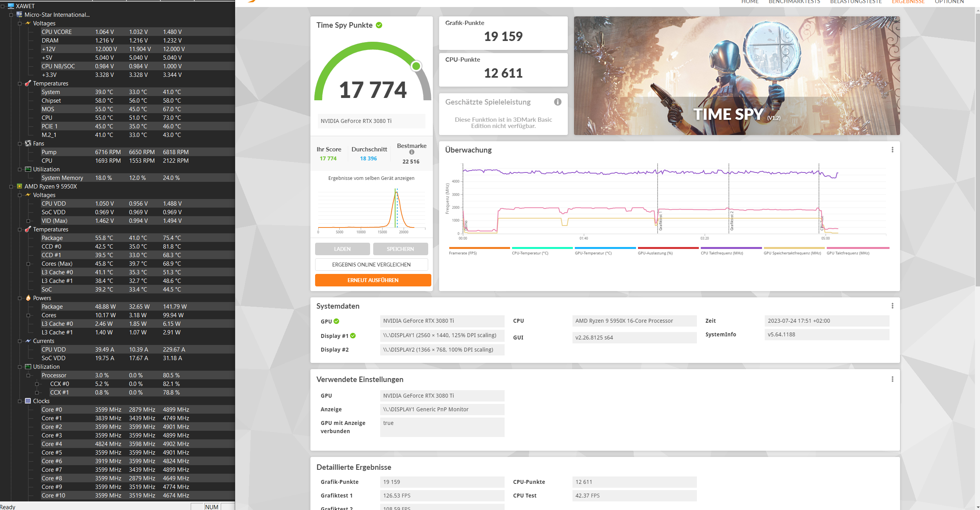Click ERNEUT AUSFÜHREN button
Image resolution: width=980 pixels, height=510 pixels.
[x=373, y=280]
